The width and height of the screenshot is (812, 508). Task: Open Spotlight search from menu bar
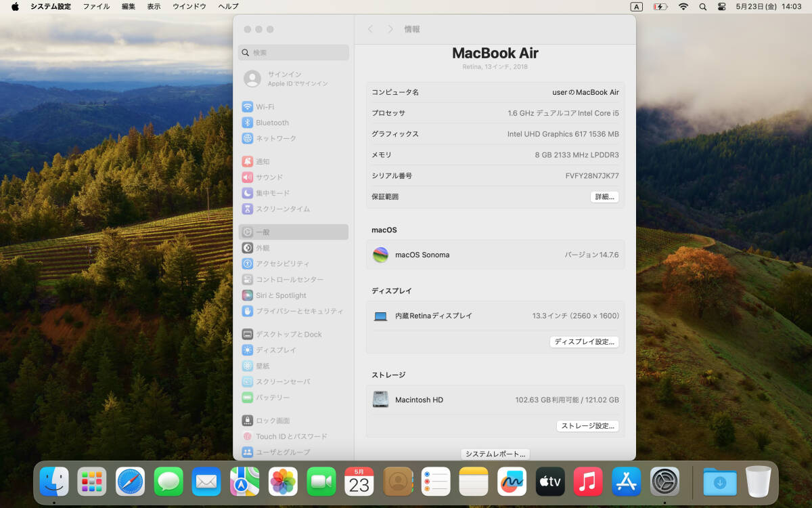point(702,6)
